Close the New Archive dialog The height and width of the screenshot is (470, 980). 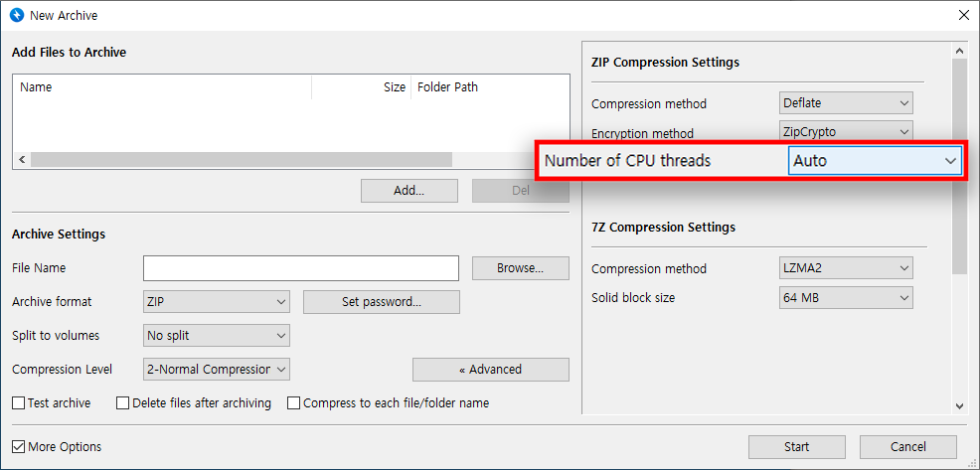(x=962, y=16)
